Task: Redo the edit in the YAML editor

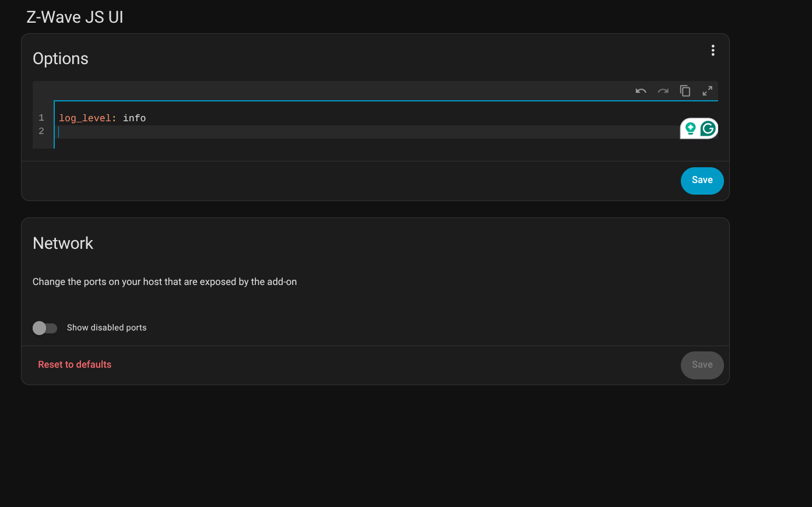Action: [x=663, y=91]
